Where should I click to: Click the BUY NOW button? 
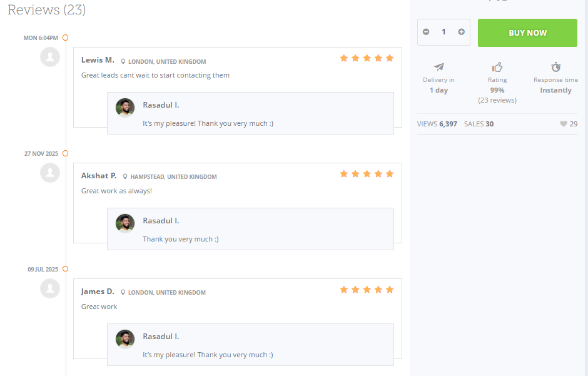point(527,31)
